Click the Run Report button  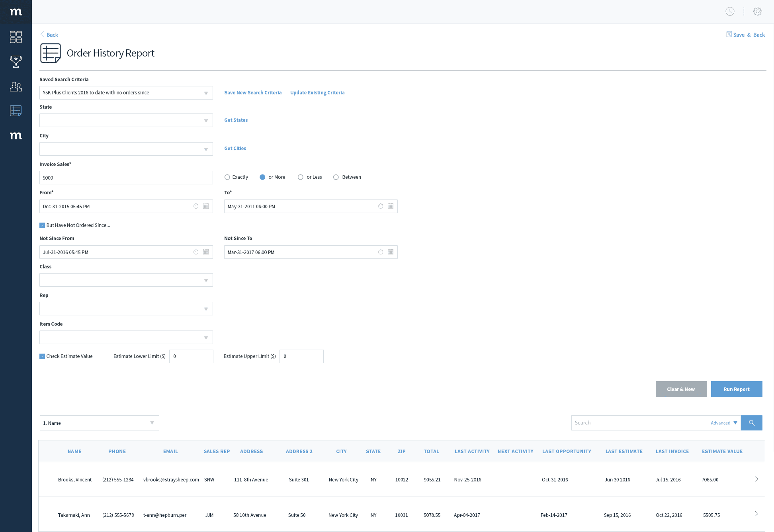pos(736,389)
